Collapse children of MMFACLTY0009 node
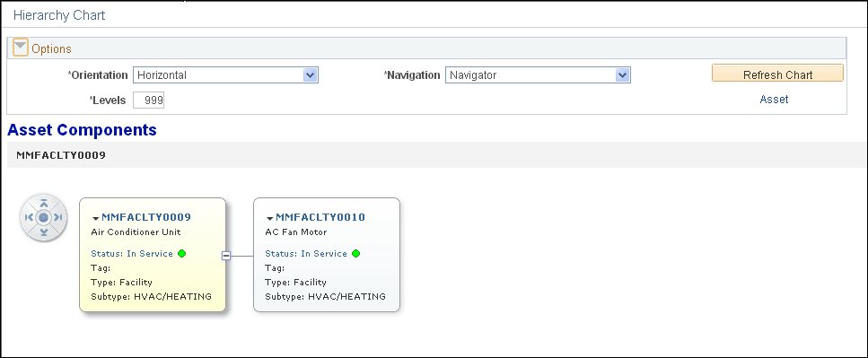 click(226, 255)
